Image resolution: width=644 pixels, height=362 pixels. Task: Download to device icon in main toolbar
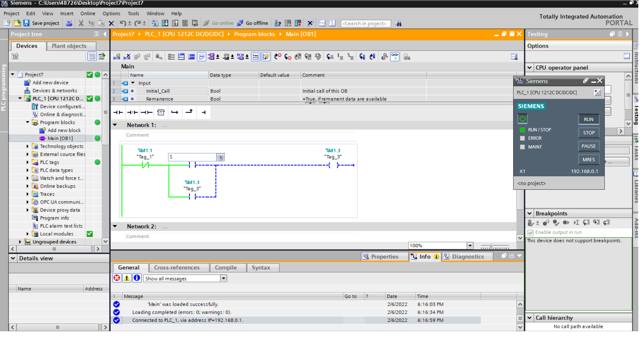165,23
